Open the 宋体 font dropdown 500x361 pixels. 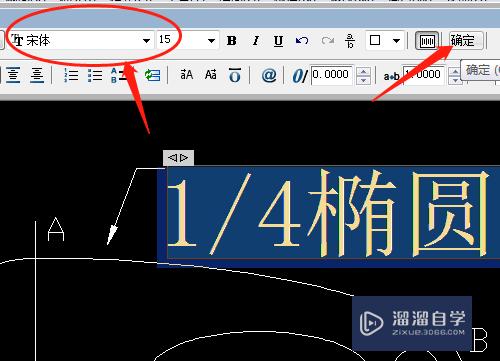[x=146, y=41]
